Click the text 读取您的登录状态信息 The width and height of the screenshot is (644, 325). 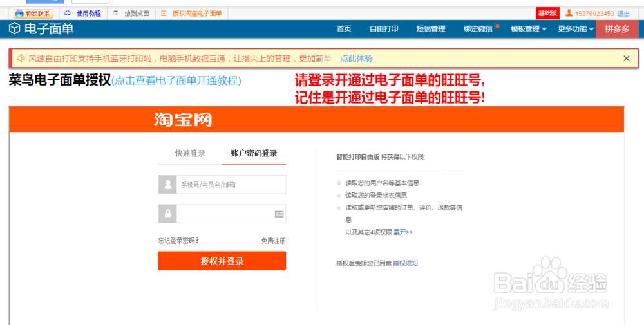tap(376, 196)
